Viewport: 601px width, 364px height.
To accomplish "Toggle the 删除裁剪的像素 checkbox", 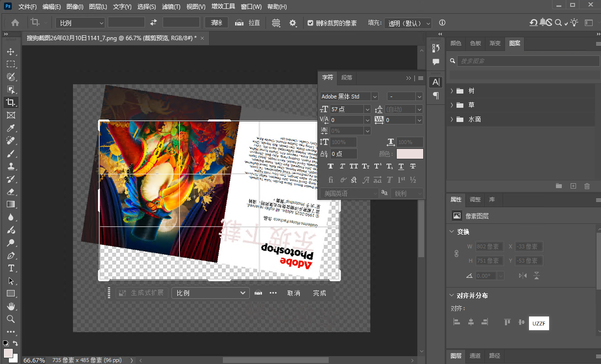I will pos(310,23).
